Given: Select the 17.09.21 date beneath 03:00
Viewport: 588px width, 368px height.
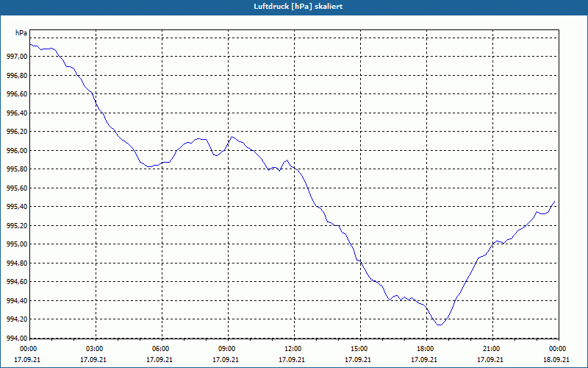Looking at the screenshot, I should click(94, 359).
